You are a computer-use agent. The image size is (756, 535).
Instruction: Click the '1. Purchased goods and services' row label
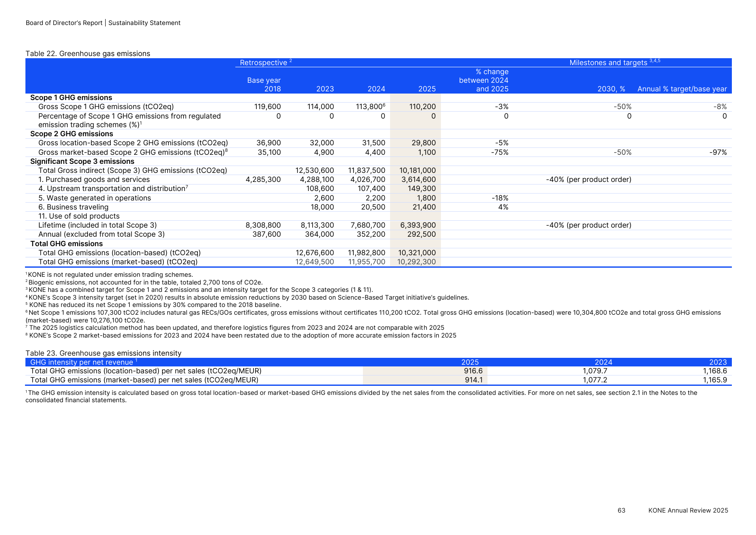(x=94, y=180)
